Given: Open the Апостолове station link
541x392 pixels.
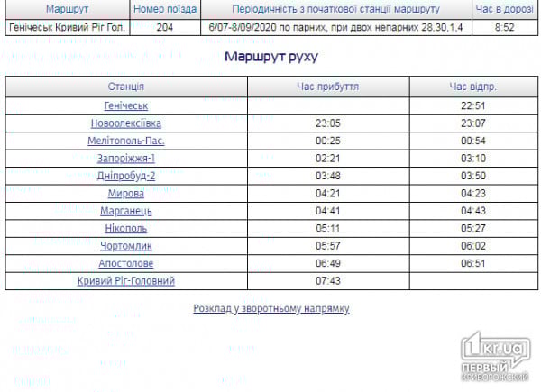Looking at the screenshot, I should coord(126,263).
